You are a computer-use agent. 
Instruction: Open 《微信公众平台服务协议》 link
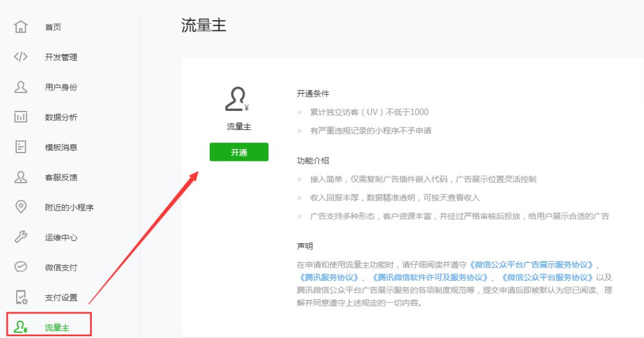pyautogui.click(x=547, y=277)
